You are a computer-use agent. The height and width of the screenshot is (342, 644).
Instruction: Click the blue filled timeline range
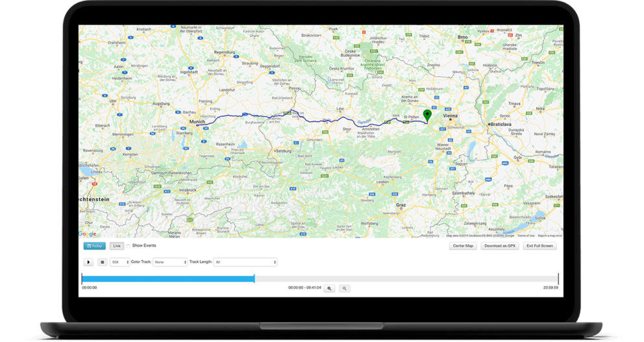168,279
